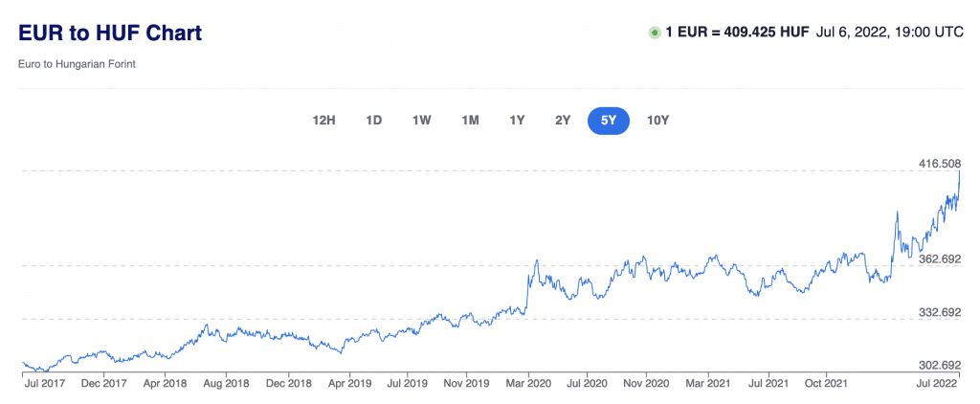
Task: Click the Oct 2021 x-axis marker
Action: (x=823, y=384)
